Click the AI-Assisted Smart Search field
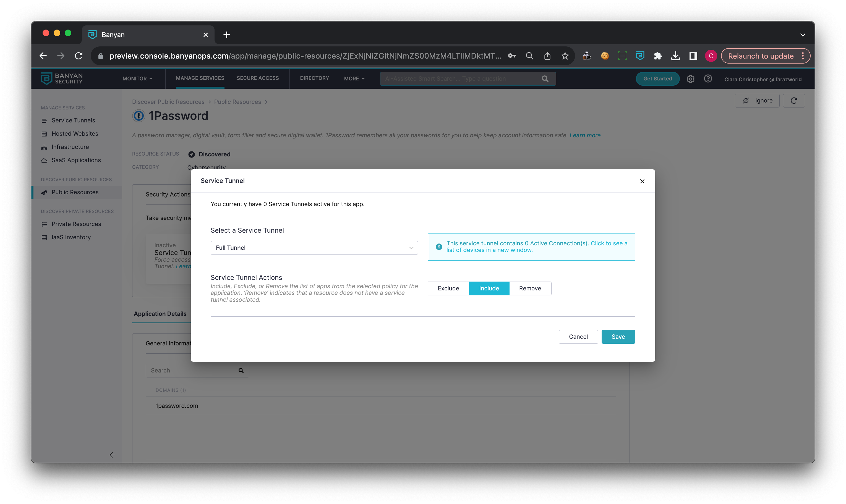The image size is (846, 504). point(459,79)
